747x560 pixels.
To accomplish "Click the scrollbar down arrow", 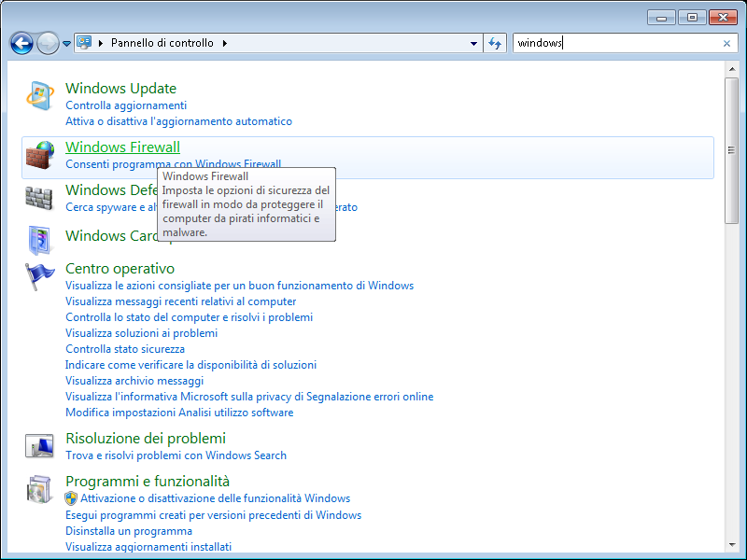I will tap(731, 545).
